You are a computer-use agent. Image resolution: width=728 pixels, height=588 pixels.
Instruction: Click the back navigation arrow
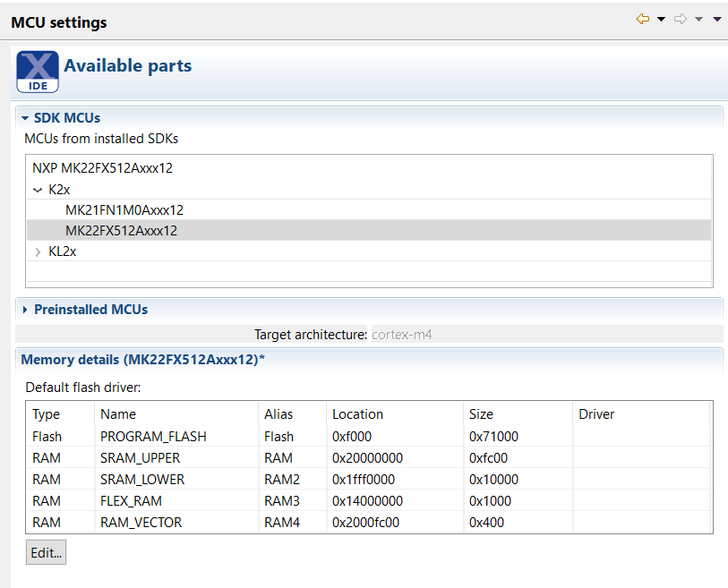tap(642, 20)
